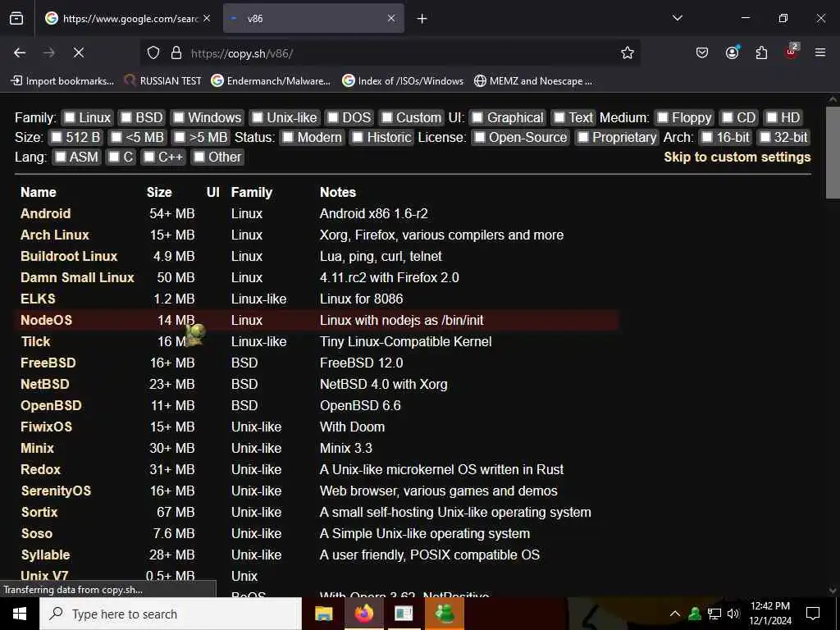840x630 pixels.
Task: Click the Firefox taskbar icon
Action: (x=363, y=614)
